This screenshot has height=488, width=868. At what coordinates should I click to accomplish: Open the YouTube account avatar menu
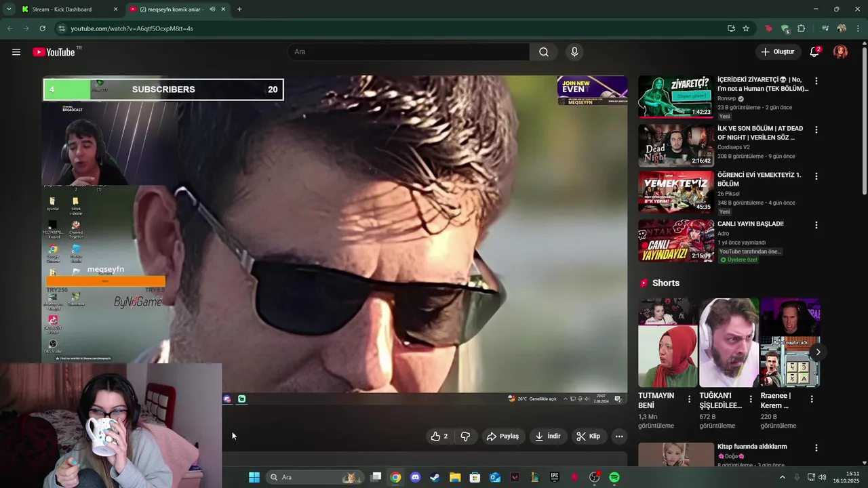[x=840, y=52]
